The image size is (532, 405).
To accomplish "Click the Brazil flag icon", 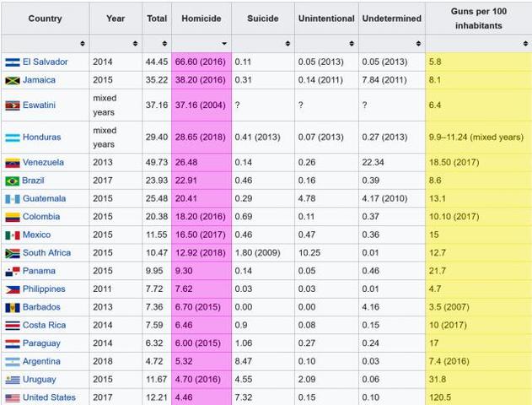I will click(12, 181).
